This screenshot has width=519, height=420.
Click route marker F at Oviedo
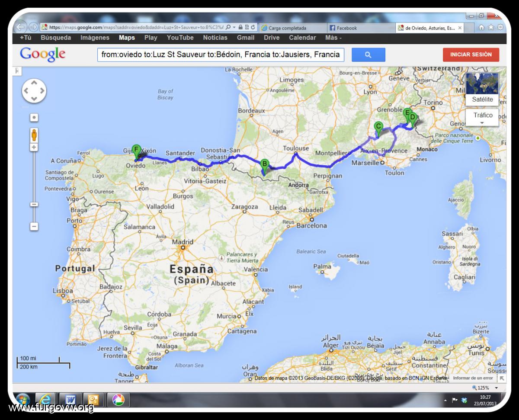click(x=136, y=152)
